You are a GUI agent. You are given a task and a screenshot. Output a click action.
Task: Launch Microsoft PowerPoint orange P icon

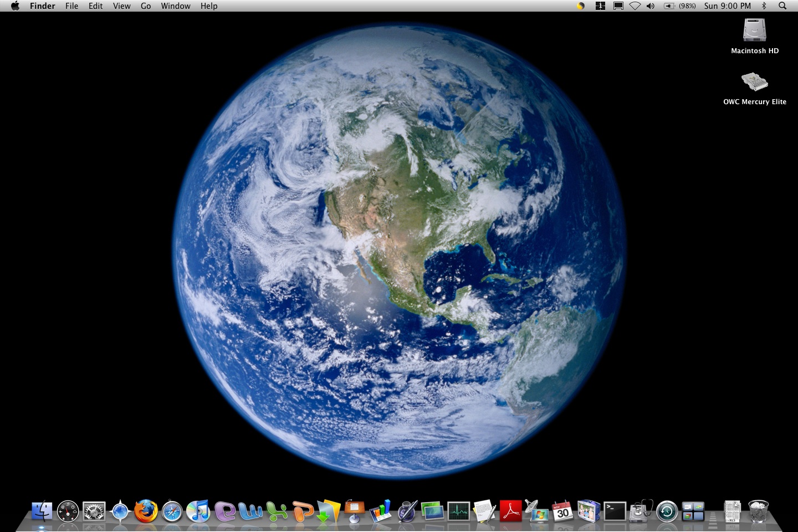point(303,511)
